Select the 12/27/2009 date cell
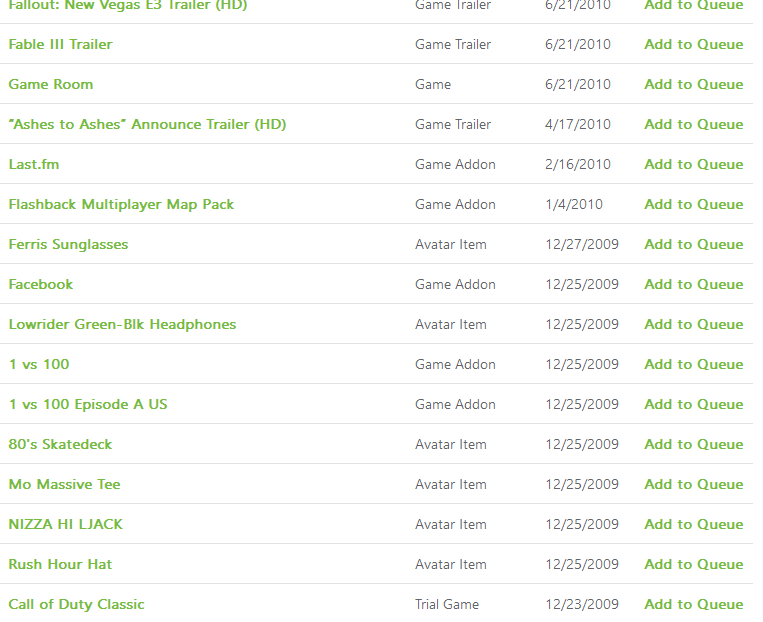This screenshot has height=622, width=763. pos(582,244)
